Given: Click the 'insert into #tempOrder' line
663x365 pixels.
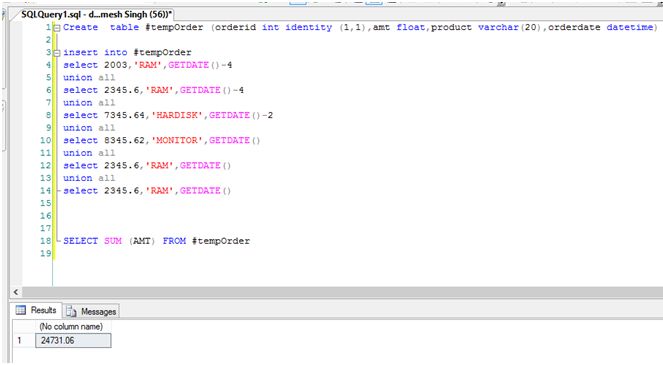Looking at the screenshot, I should (127, 52).
